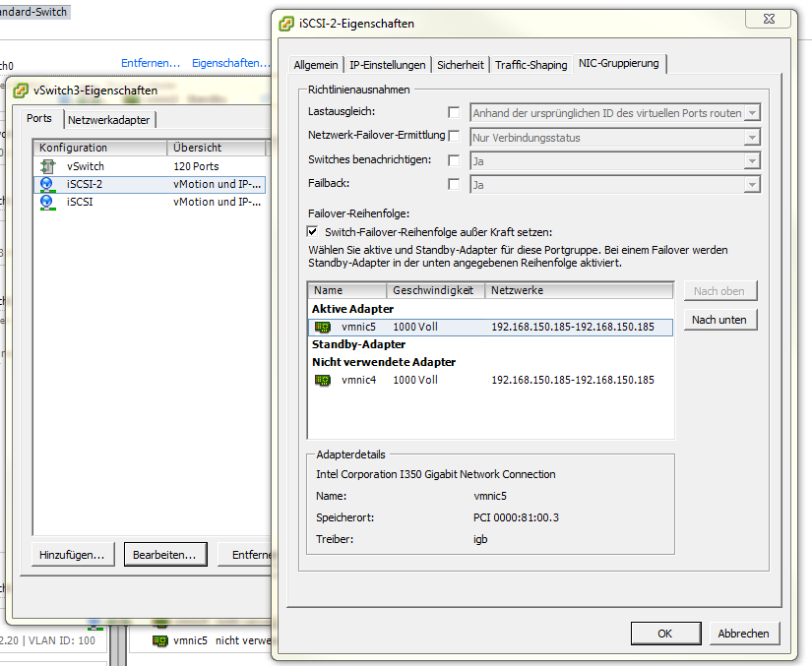Screen dimensions: 812x666
Task: Click the Nach unten button
Action: (x=720, y=320)
